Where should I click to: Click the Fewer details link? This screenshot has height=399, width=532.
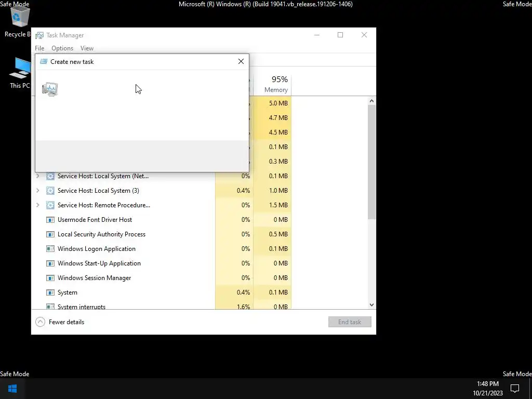pyautogui.click(x=66, y=322)
